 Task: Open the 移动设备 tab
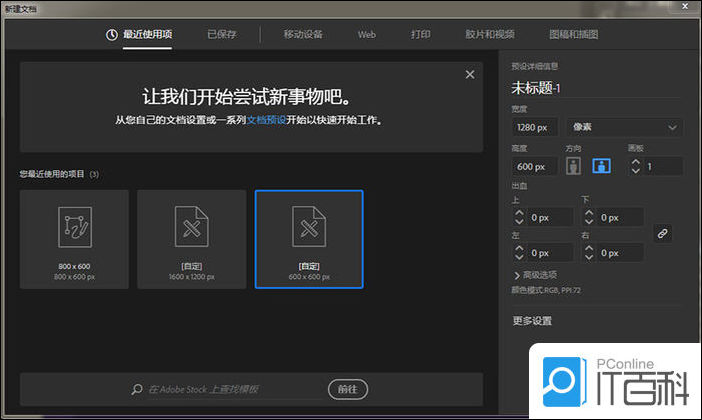[x=303, y=35]
